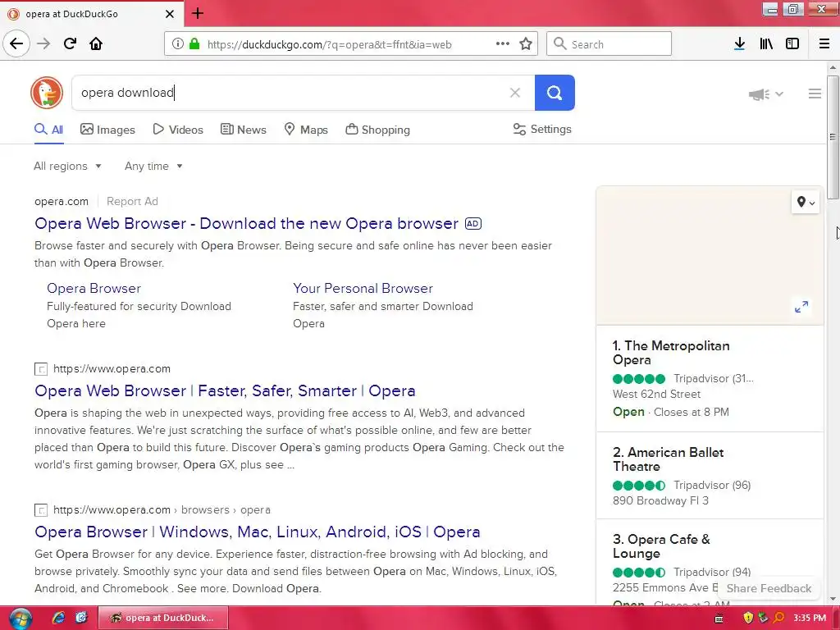Open the Opera Browser sitelink

coord(94,288)
